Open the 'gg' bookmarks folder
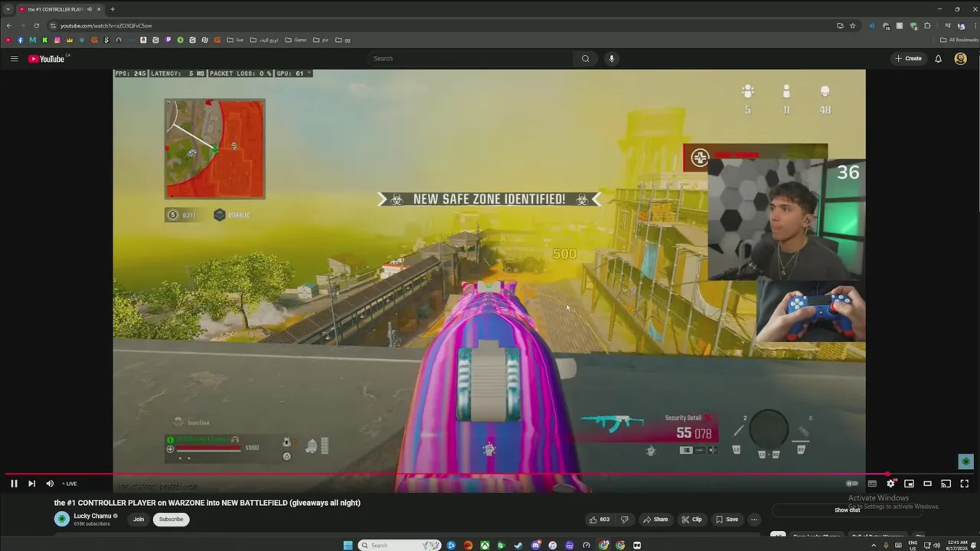Viewport: 980px width, 551px height. 343,40
